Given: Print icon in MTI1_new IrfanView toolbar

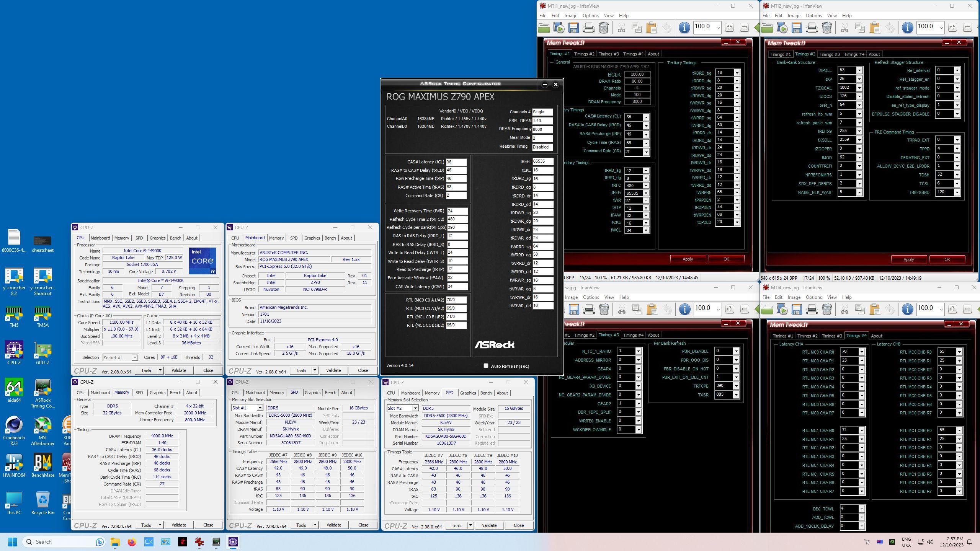Looking at the screenshot, I should tap(589, 28).
